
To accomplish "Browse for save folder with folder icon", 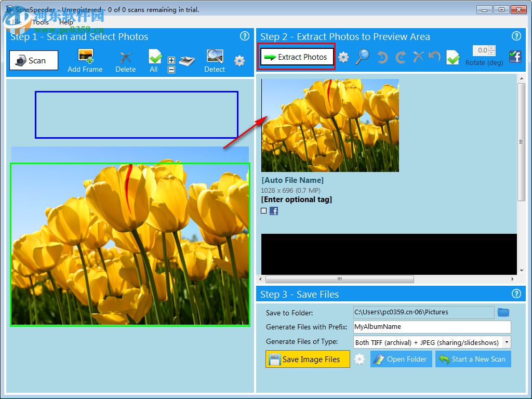I will click(x=503, y=312).
